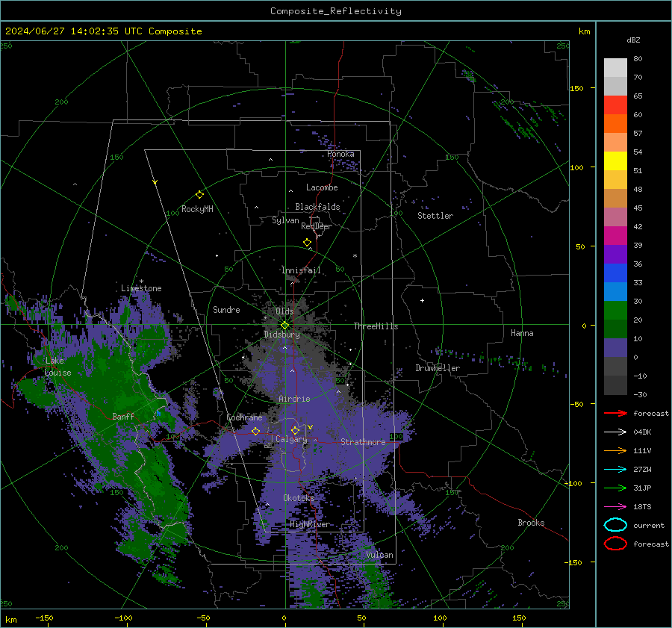
Task: Click the 51 dBZ yellow color swatch
Action: click(x=615, y=161)
